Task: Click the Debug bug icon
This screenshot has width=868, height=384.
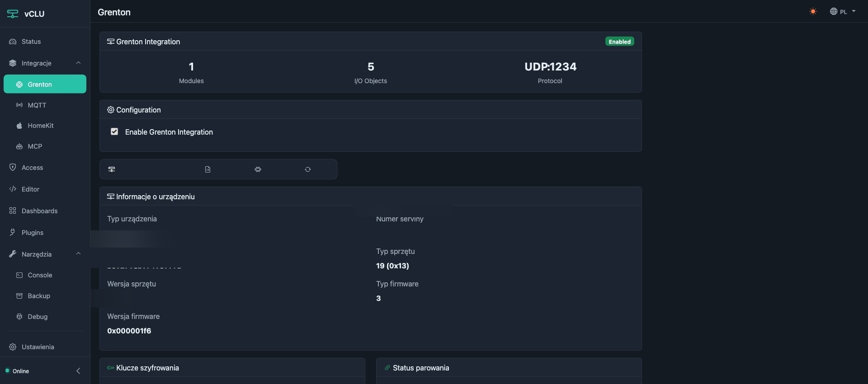Action: pos(19,317)
